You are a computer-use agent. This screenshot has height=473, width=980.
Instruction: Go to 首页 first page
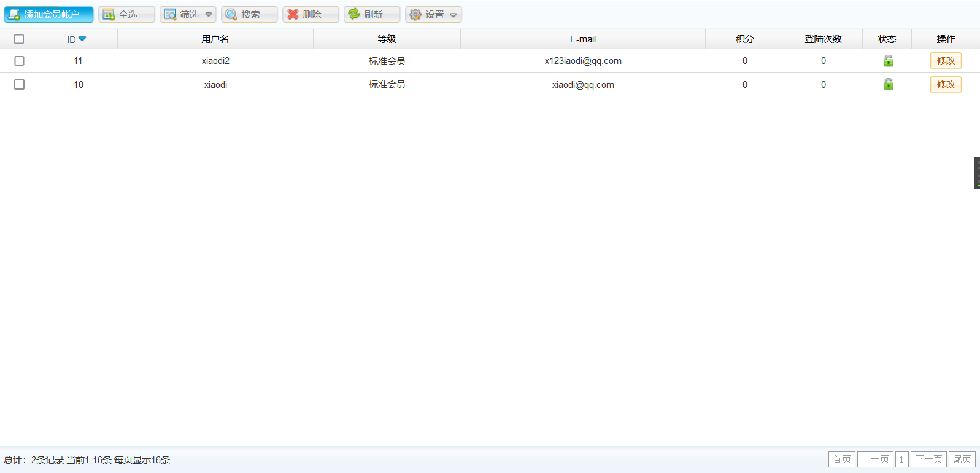(x=842, y=459)
